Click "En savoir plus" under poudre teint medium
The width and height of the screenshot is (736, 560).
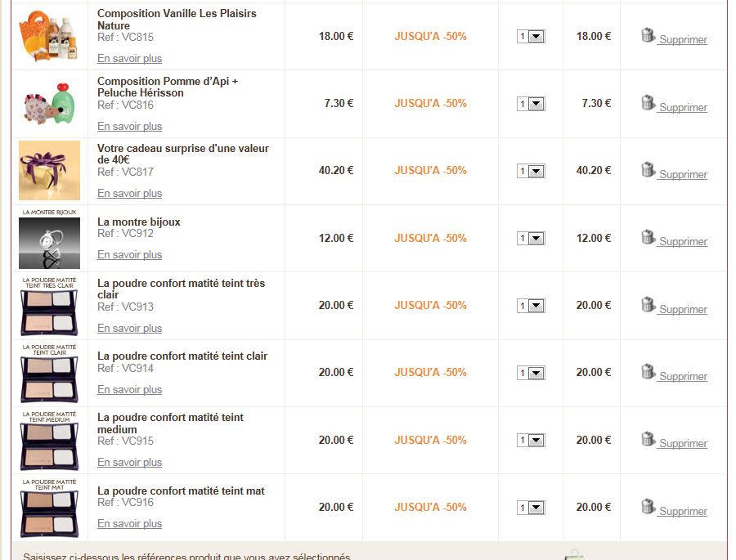pos(129,463)
